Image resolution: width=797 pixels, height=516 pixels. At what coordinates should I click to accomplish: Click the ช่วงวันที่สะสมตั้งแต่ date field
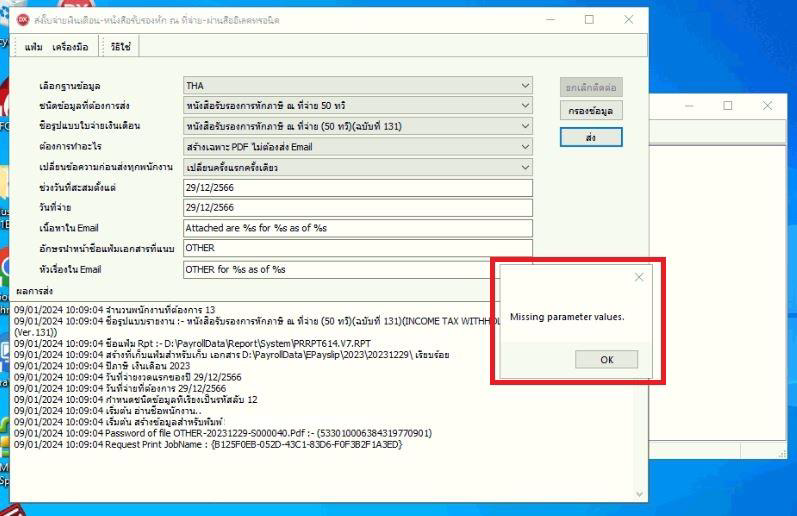coord(357,188)
